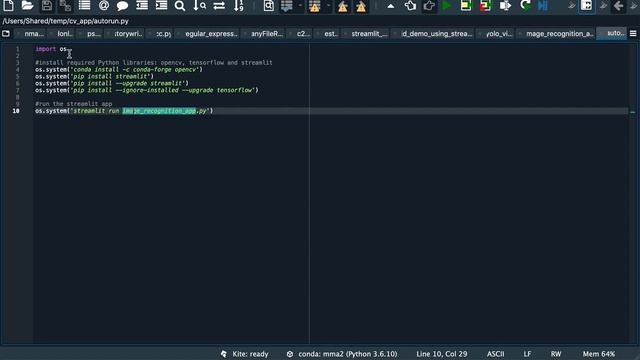640x360 pixels.
Task: Switch to the egular_express.. tab
Action: pyautogui.click(x=210, y=33)
